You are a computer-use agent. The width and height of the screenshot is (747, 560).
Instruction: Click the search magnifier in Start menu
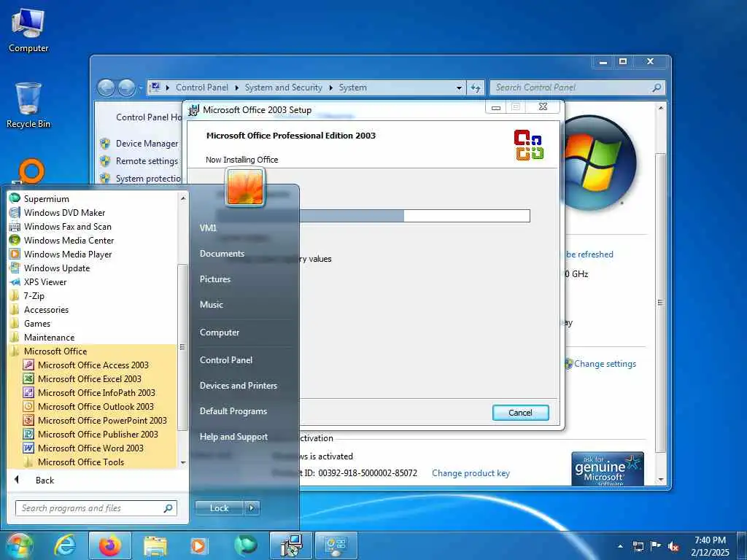pos(168,508)
